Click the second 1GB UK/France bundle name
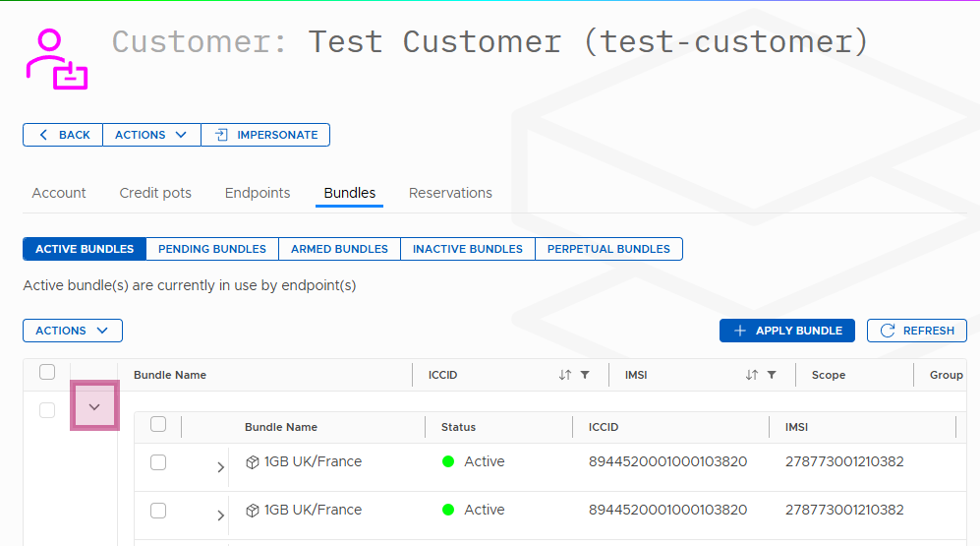Image resolution: width=980 pixels, height=546 pixels. point(314,510)
